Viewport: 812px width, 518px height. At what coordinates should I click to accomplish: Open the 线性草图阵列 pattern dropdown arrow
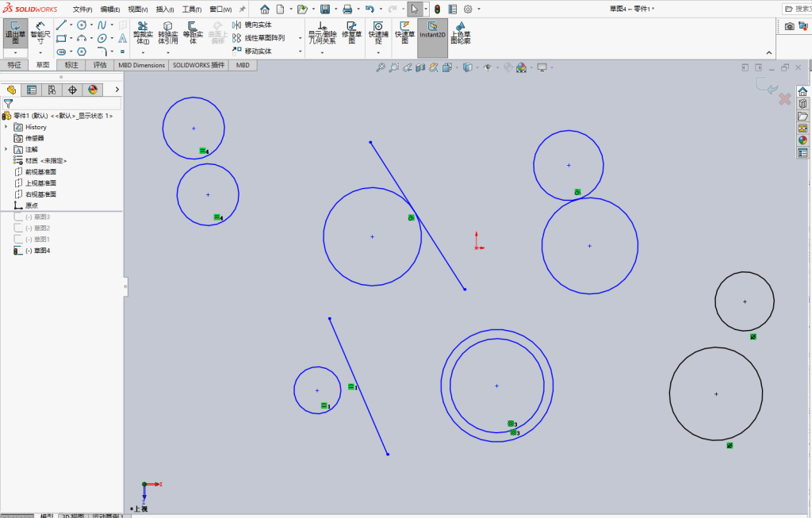click(x=300, y=38)
